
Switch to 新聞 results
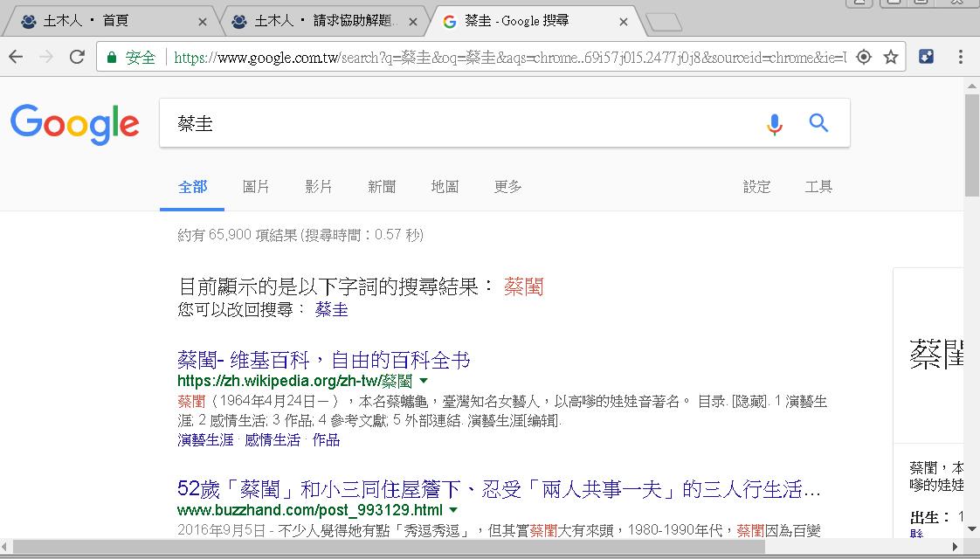[x=381, y=187]
